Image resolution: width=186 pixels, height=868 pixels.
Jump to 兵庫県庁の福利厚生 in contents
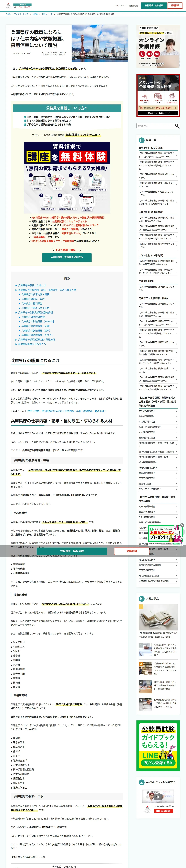coord(32,304)
